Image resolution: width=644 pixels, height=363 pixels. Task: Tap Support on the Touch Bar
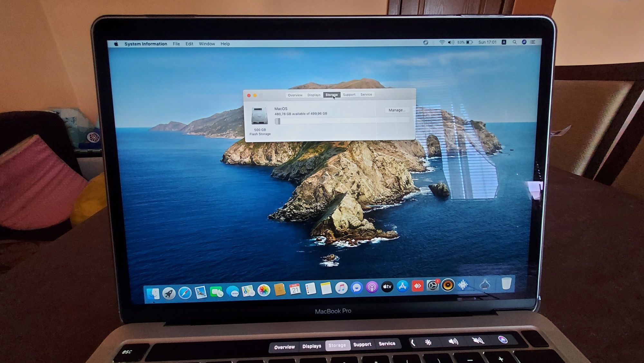(x=362, y=344)
